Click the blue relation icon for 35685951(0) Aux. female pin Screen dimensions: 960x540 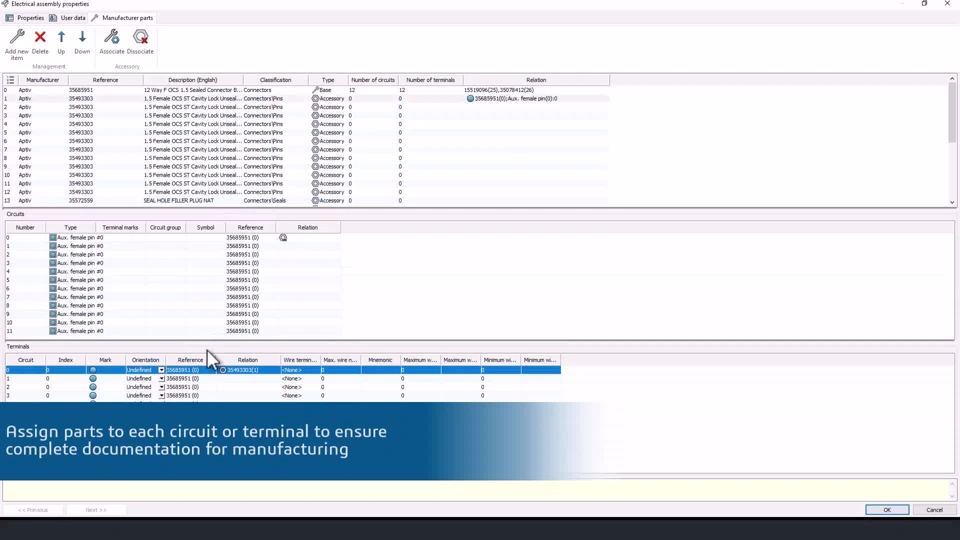470,99
